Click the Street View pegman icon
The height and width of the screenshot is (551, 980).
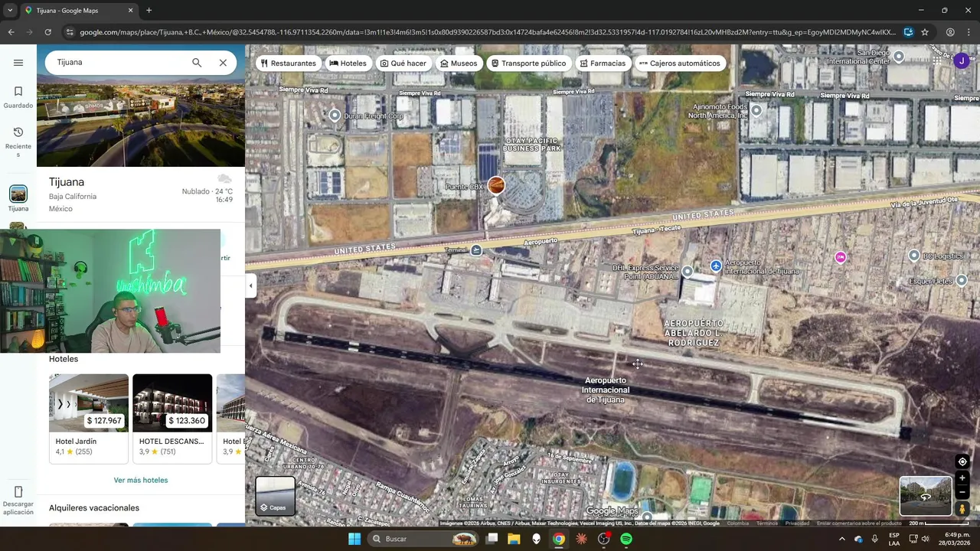[962, 509]
